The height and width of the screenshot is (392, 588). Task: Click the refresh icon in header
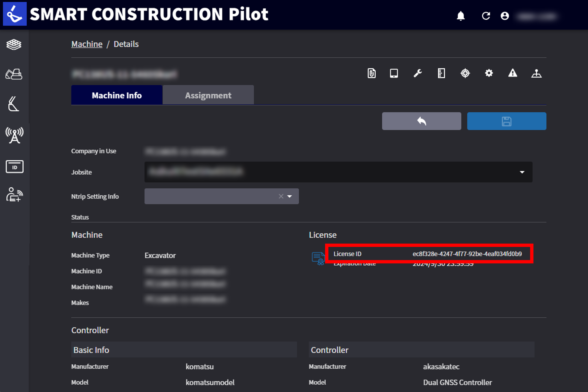coord(486,16)
